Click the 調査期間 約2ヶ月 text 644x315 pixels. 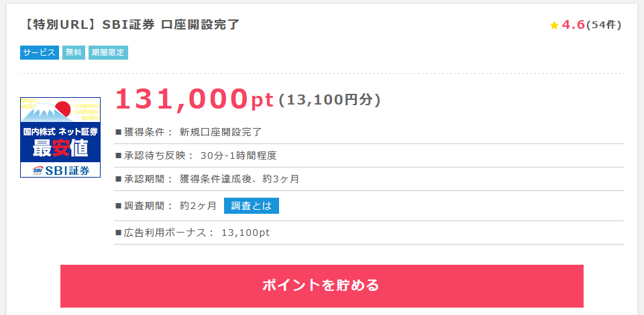[x=166, y=206]
